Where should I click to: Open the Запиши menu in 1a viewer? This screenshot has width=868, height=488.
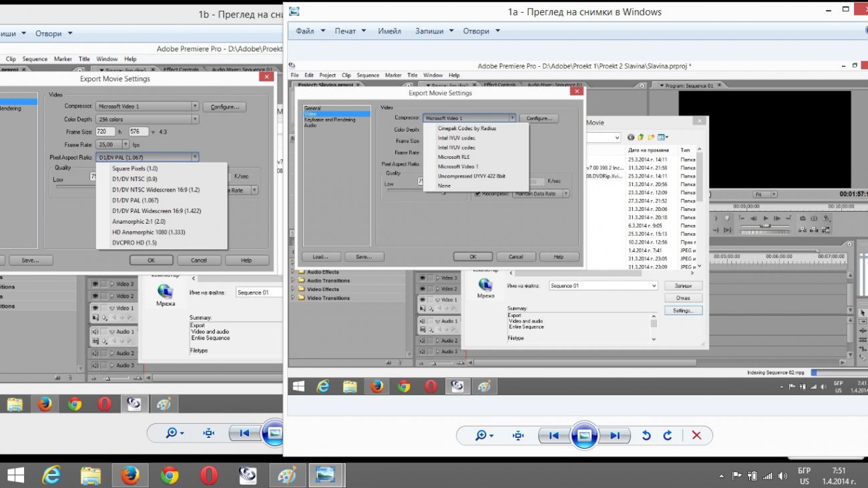pyautogui.click(x=434, y=31)
